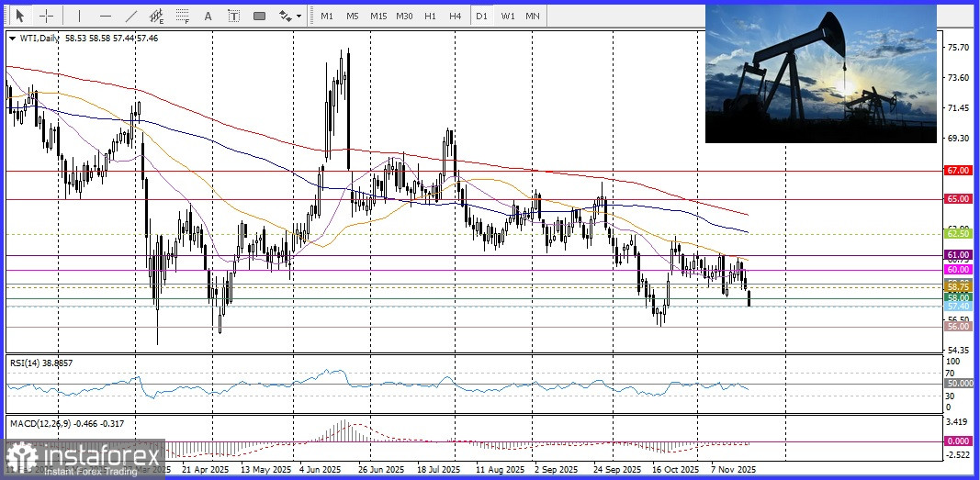
Task: Activate the crosshair tool
Action: click(46, 16)
